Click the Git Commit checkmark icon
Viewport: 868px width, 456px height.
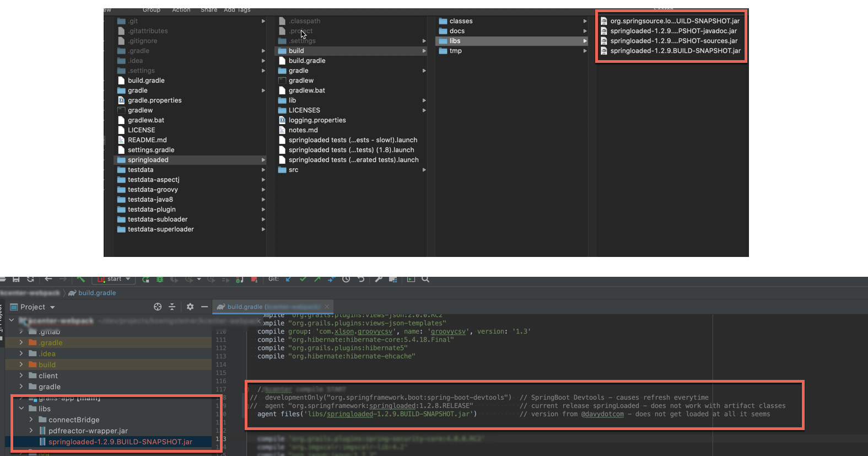303,279
